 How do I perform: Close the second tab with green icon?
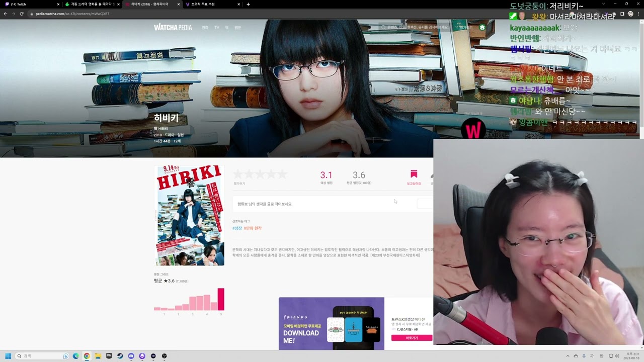tap(118, 4)
